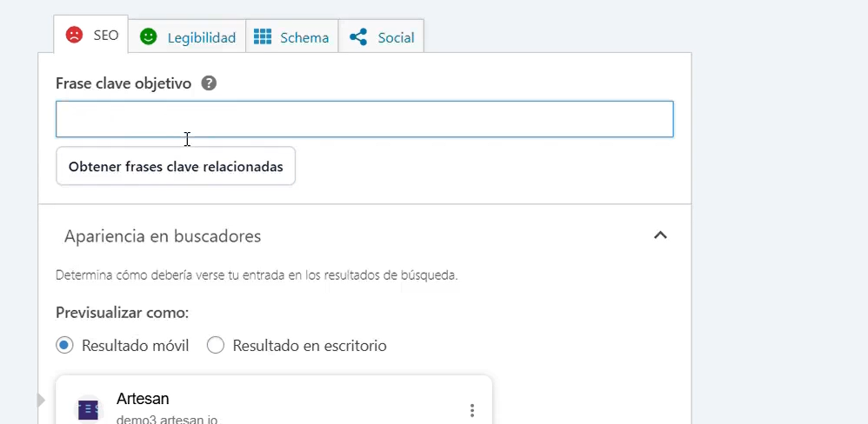Click the Artesan site title in preview
Viewport: 868px width, 424px height.
143,399
